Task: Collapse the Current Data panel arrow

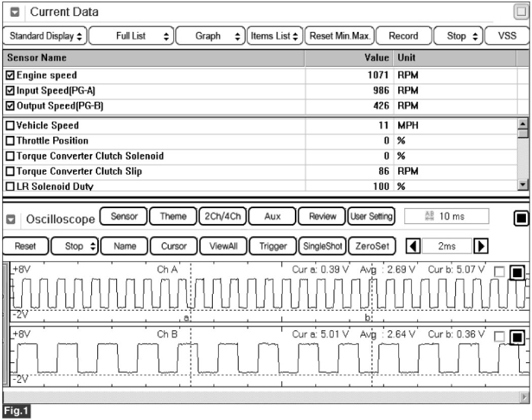Action: click(15, 12)
